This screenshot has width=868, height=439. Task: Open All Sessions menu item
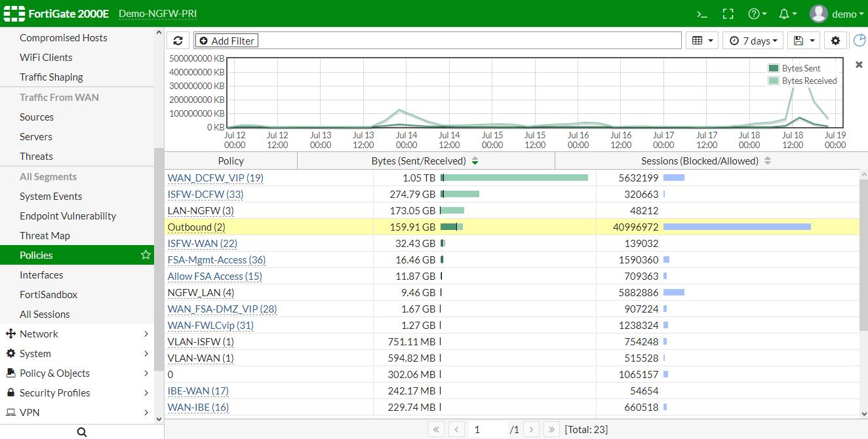click(x=45, y=314)
